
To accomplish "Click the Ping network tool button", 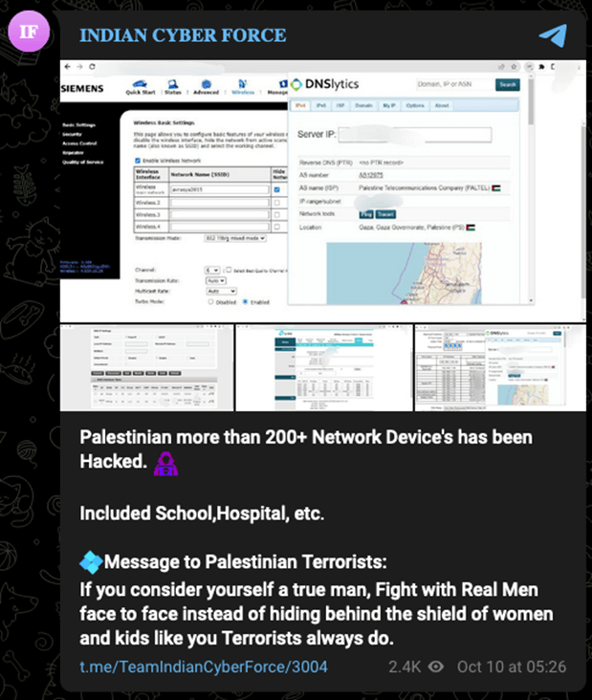I will click(366, 214).
